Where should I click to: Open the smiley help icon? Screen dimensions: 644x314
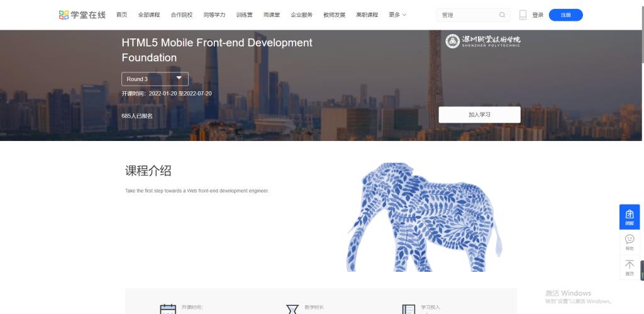click(629, 242)
